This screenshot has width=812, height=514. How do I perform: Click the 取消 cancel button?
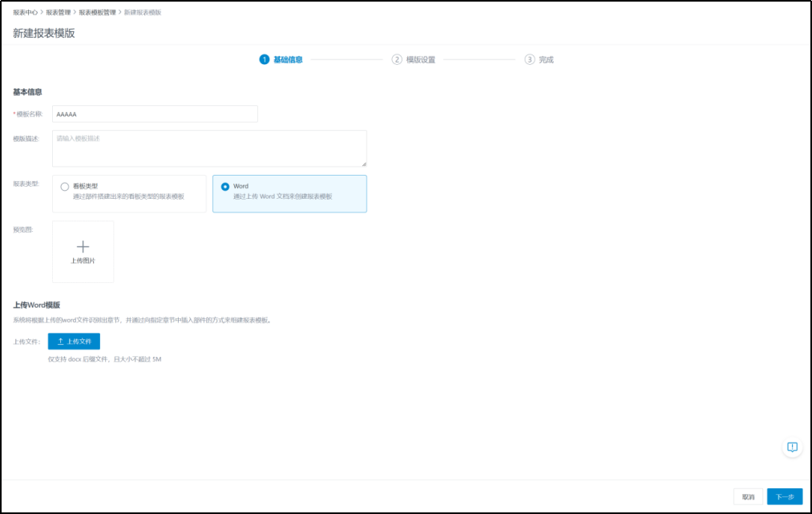(x=748, y=496)
